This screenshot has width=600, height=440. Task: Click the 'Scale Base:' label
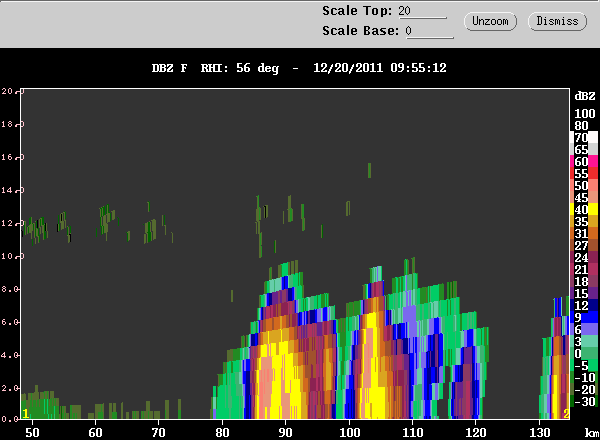pyautogui.click(x=360, y=31)
